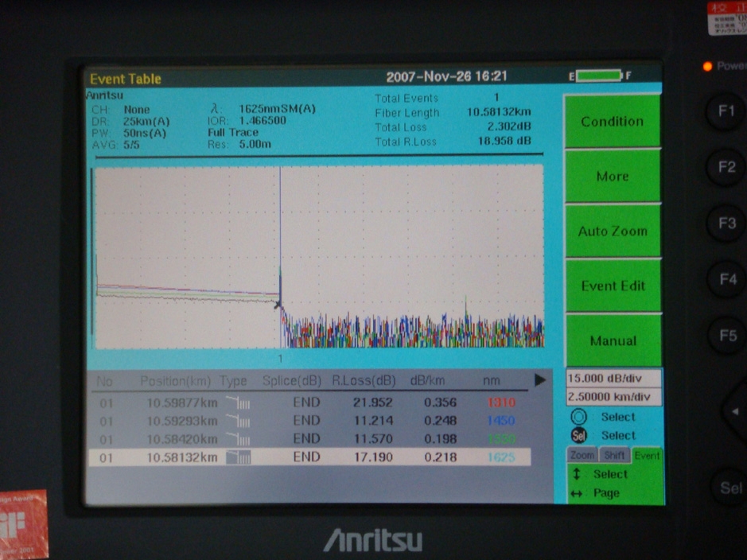Click the 15.000 dB/div scale field

tap(613, 379)
